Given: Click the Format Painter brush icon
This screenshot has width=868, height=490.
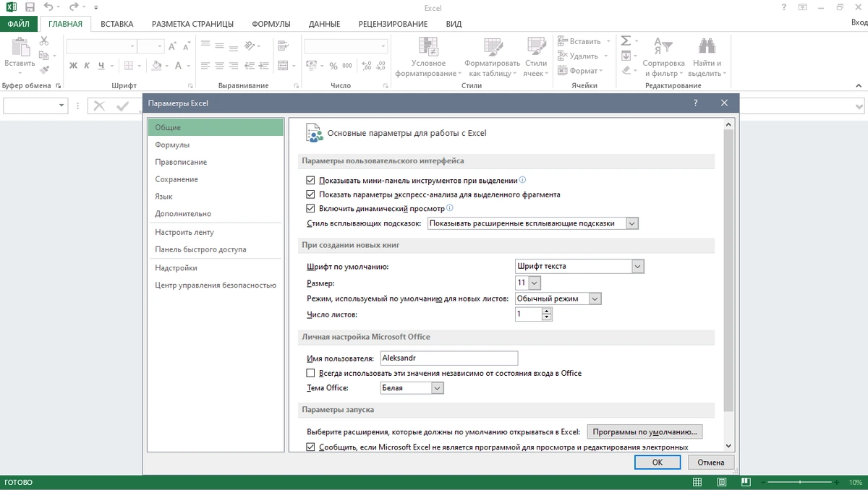Looking at the screenshot, I should pyautogui.click(x=44, y=70).
